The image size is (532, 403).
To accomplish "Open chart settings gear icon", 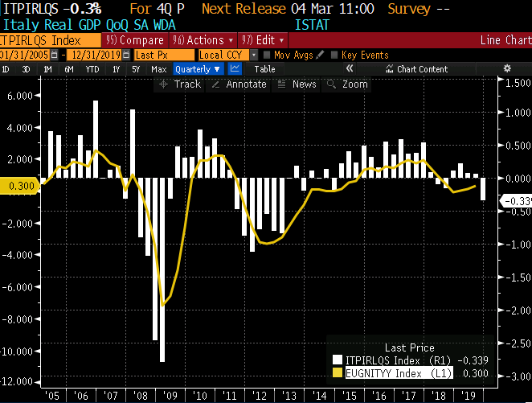I will (507, 68).
